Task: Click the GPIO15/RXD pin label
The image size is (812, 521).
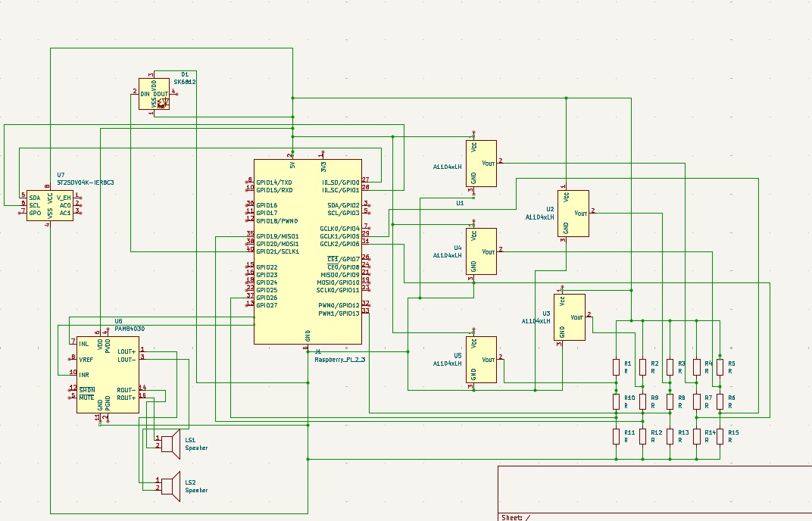Action: 274,190
